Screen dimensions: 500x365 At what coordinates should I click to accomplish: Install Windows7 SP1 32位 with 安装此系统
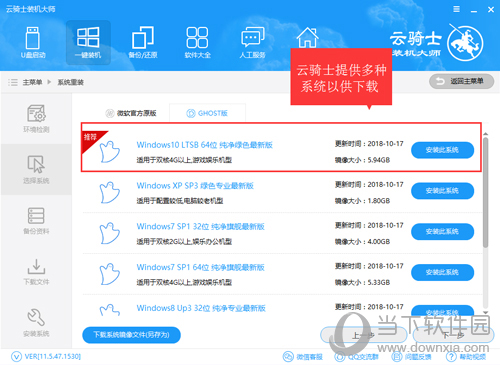[442, 232]
